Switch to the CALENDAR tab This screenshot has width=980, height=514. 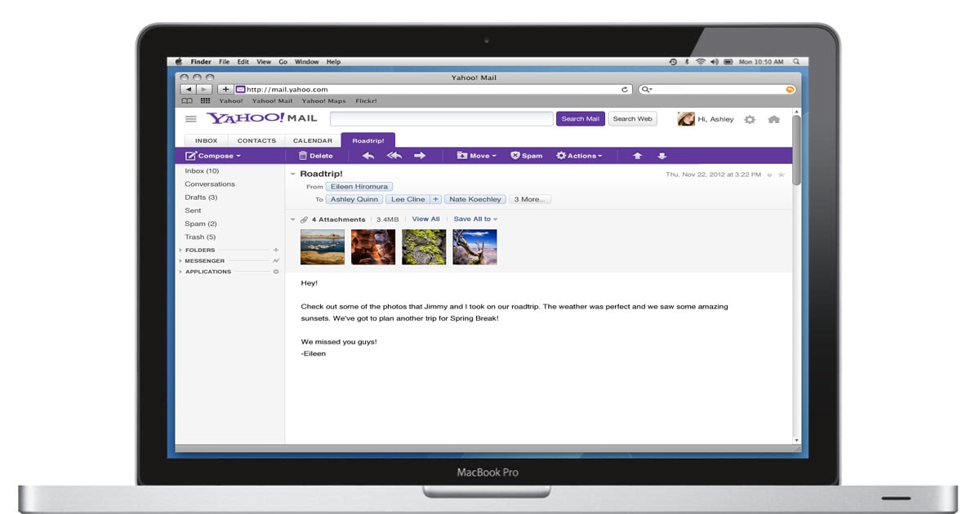coord(313,140)
